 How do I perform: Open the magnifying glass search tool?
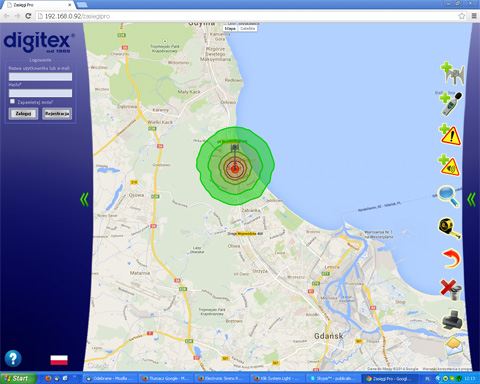pyautogui.click(x=449, y=196)
